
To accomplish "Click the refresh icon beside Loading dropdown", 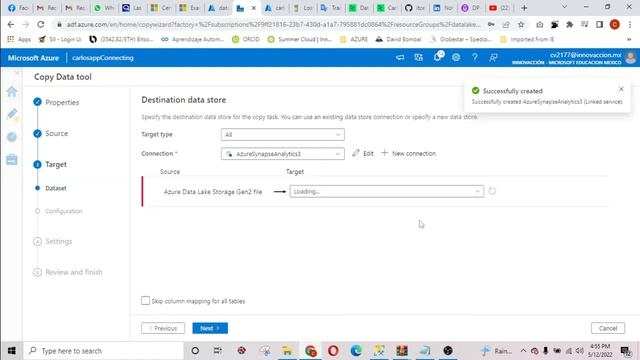I will (492, 191).
